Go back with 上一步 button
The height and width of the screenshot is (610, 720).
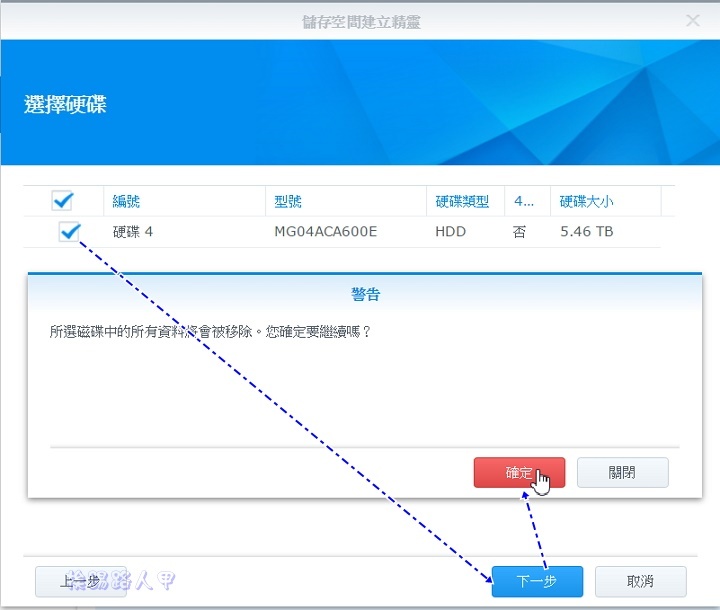point(81,582)
